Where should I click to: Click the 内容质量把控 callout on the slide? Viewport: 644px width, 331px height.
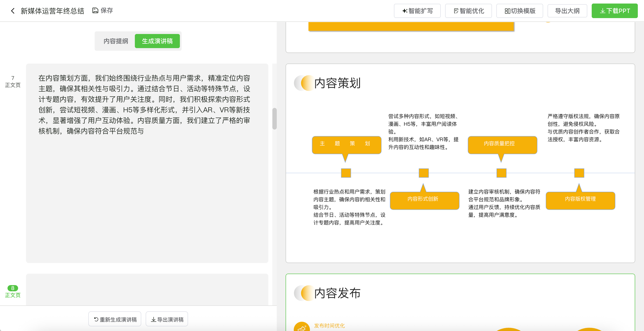pyautogui.click(x=502, y=144)
